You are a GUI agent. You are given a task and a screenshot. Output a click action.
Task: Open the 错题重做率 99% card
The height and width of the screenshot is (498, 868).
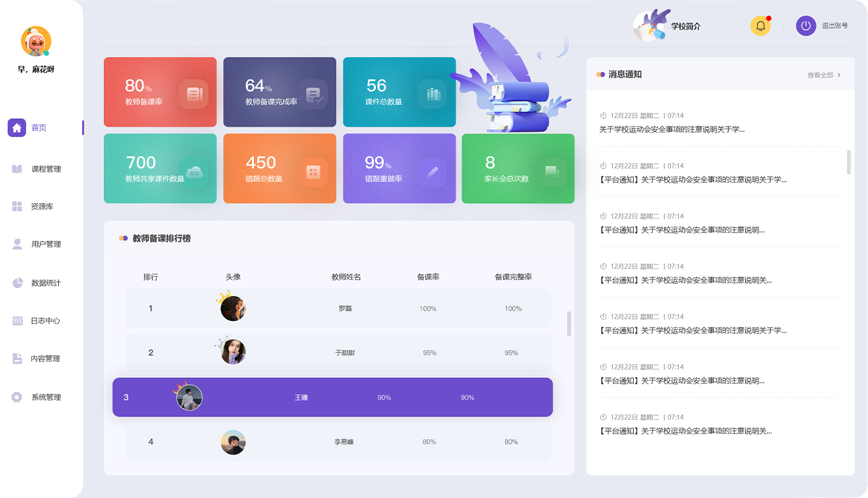pyautogui.click(x=399, y=169)
